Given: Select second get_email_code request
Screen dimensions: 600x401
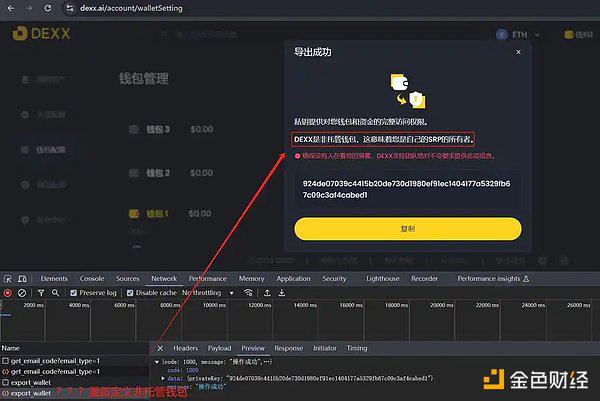Looking at the screenshot, I should (75, 372).
